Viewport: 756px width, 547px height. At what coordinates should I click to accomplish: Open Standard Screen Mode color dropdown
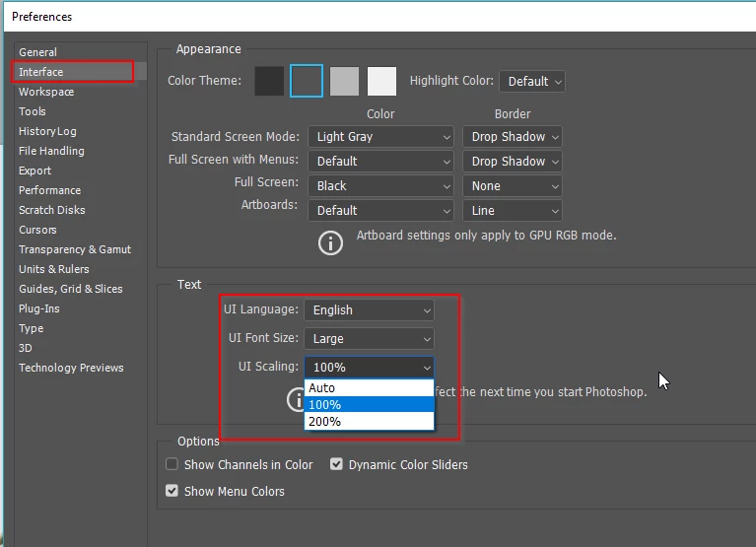[x=380, y=137]
